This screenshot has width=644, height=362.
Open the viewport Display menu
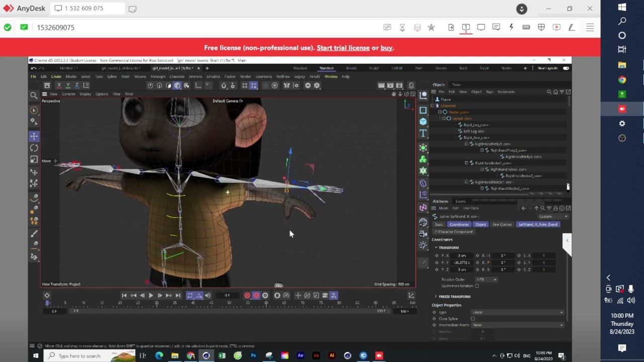tap(86, 94)
